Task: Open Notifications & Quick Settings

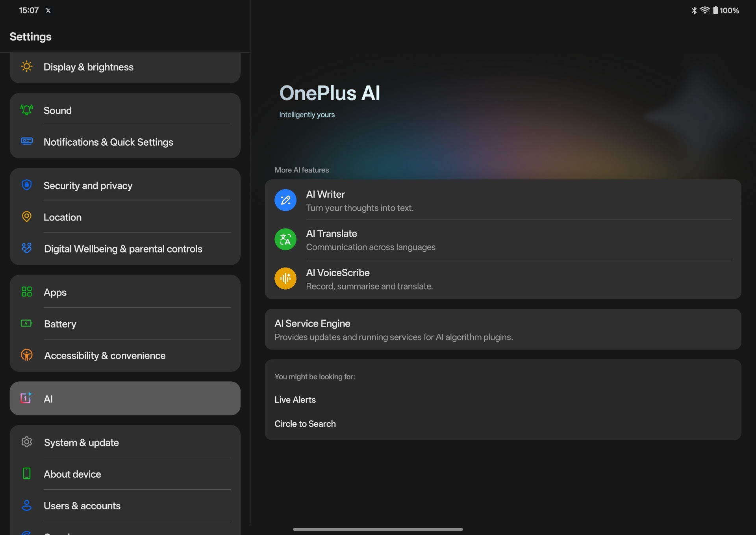Action: tap(108, 142)
